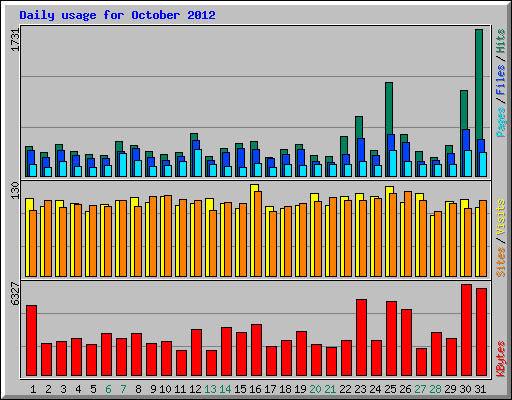Viewport: 512px width, 400px height.
Task: Click the title 'Daily usage for October 2012'
Action: (117, 15)
